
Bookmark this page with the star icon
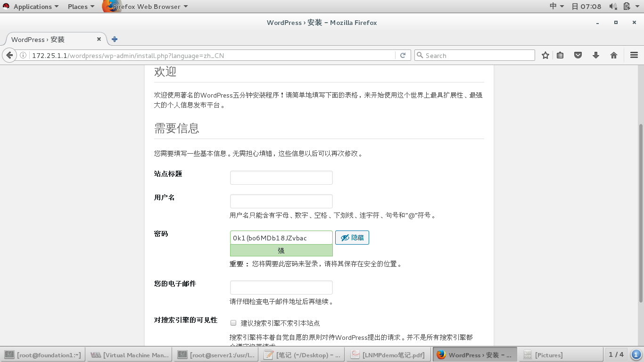pos(545,55)
